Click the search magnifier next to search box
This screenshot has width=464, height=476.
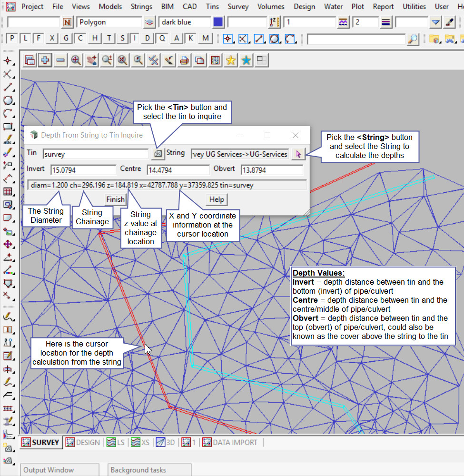pyautogui.click(x=413, y=39)
